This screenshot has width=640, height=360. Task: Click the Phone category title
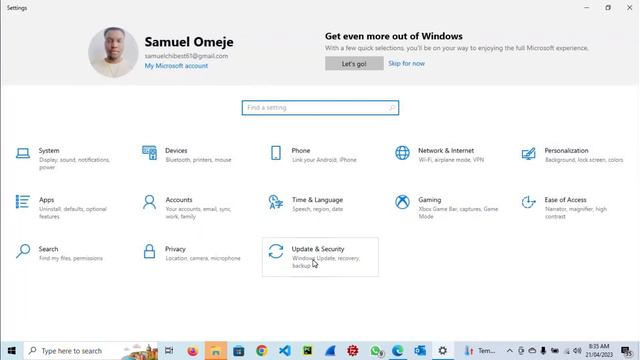point(301,151)
